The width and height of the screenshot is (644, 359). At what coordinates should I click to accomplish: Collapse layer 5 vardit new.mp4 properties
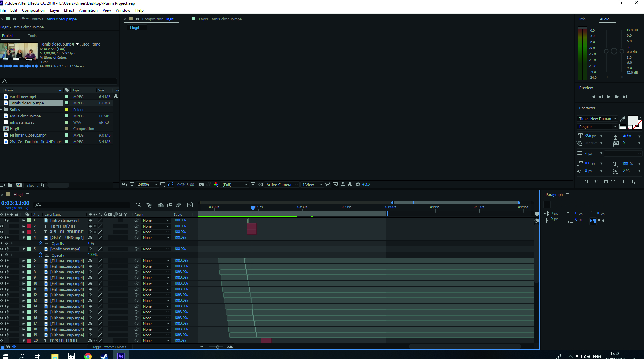pyautogui.click(x=24, y=249)
